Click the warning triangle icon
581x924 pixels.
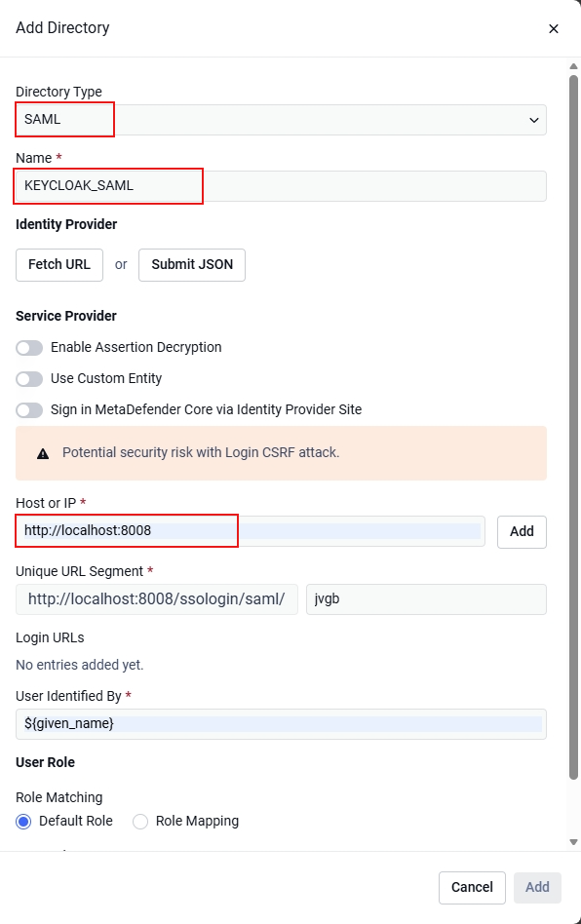coord(43,453)
